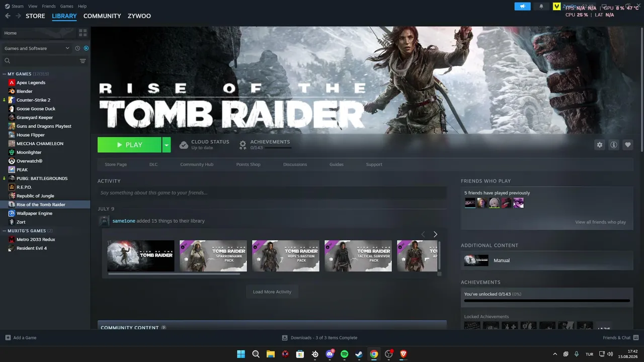The image size is (644, 362).
Task: Open the game's Discussions
Action: click(295, 164)
